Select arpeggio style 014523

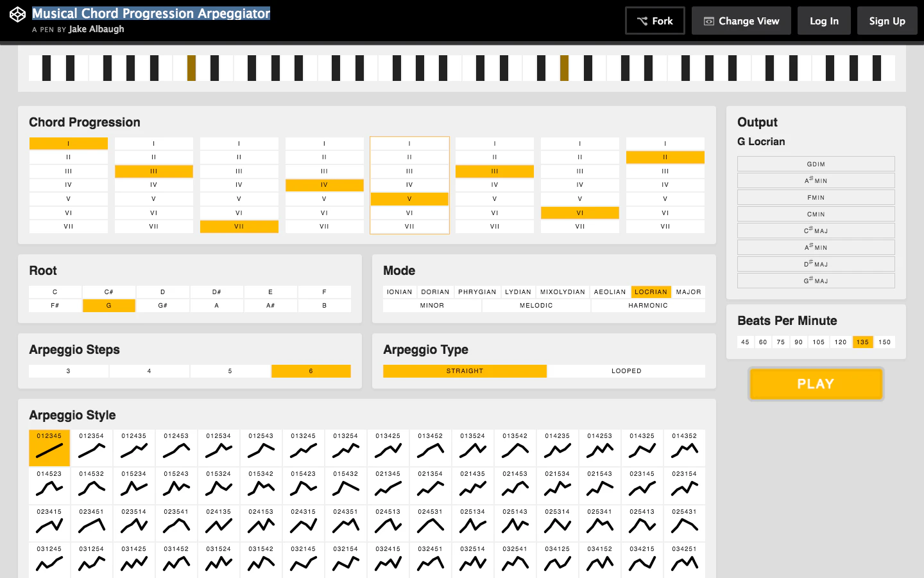pos(49,486)
